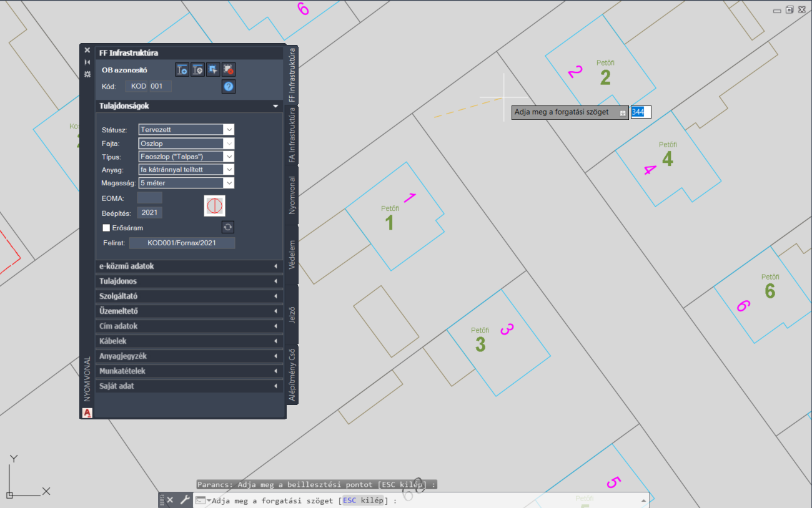Click the green Petőfi 4 parcel label
This screenshot has width=812, height=508.
click(668, 154)
